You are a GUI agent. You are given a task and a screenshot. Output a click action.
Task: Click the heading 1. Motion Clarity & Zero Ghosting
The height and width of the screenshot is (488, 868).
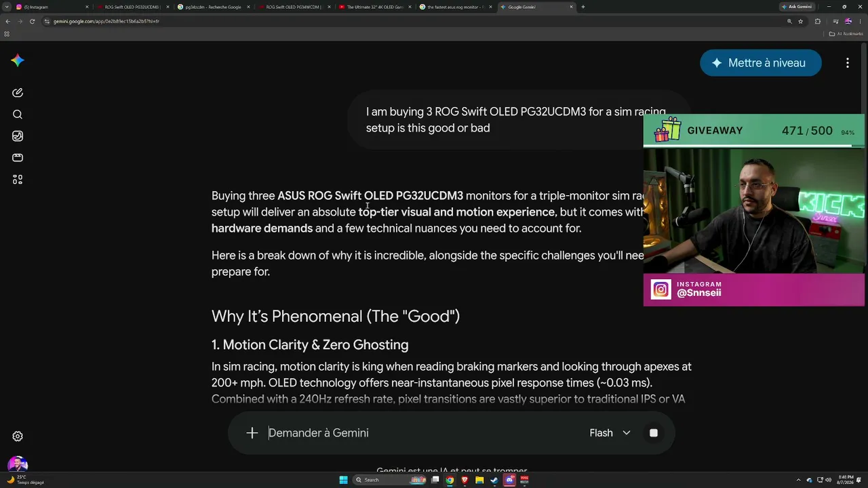tap(310, 345)
